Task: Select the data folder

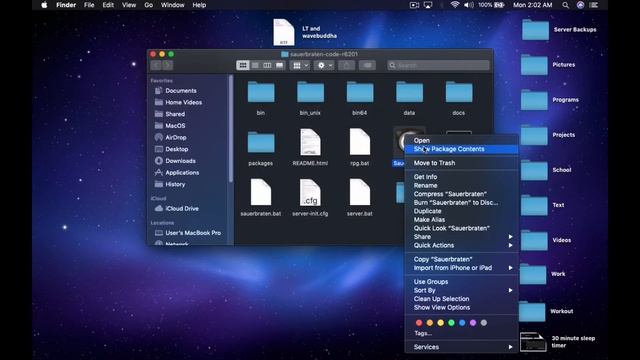Action: (x=409, y=98)
